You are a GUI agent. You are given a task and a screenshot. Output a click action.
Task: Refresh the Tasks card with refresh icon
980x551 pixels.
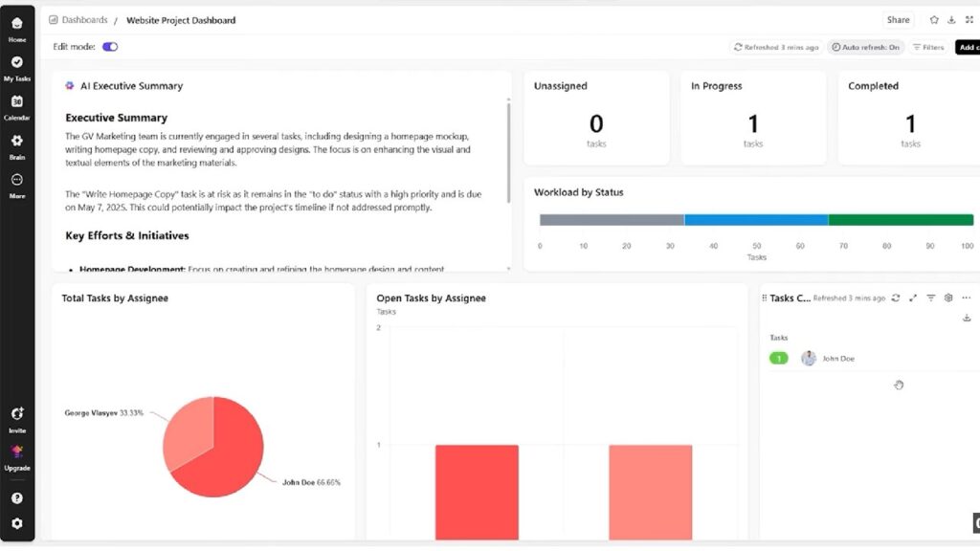point(896,298)
